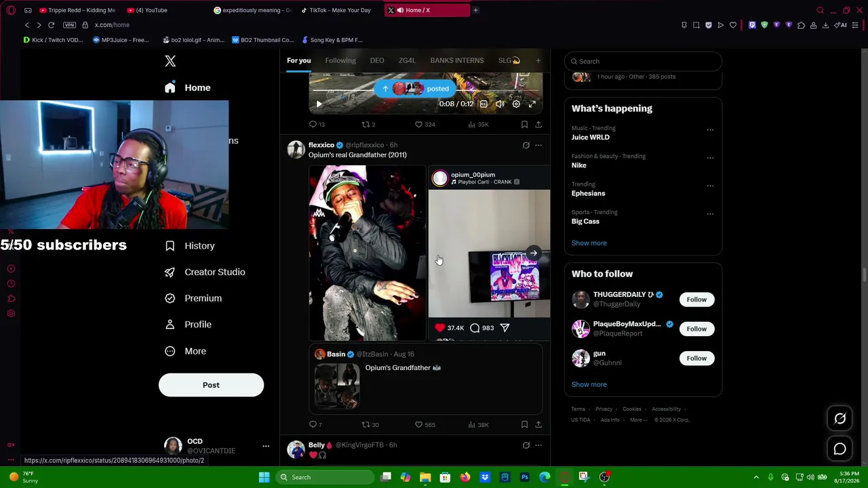868x488 pixels.
Task: Open the Kick / Twitch VOD bookmark
Action: coord(53,40)
